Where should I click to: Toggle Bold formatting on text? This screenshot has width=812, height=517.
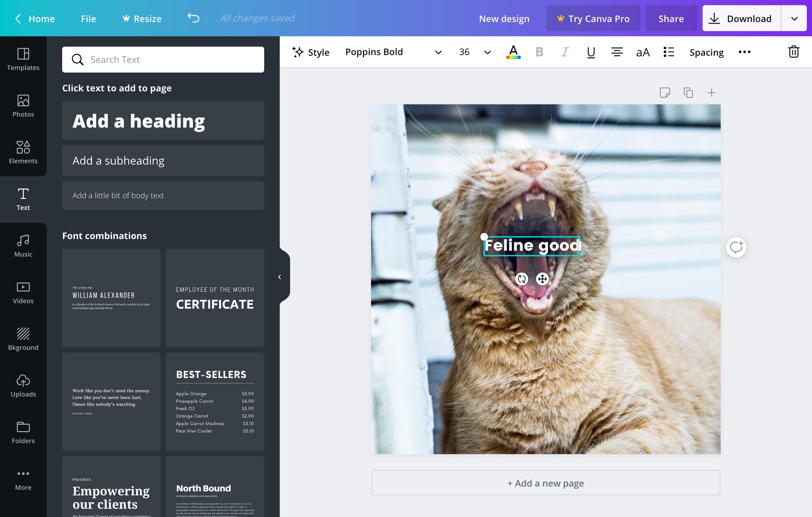[539, 52]
